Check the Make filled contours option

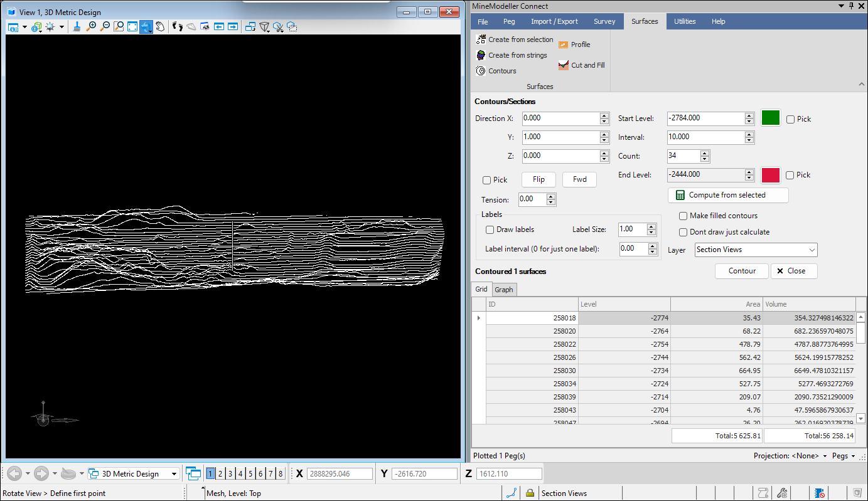point(683,216)
